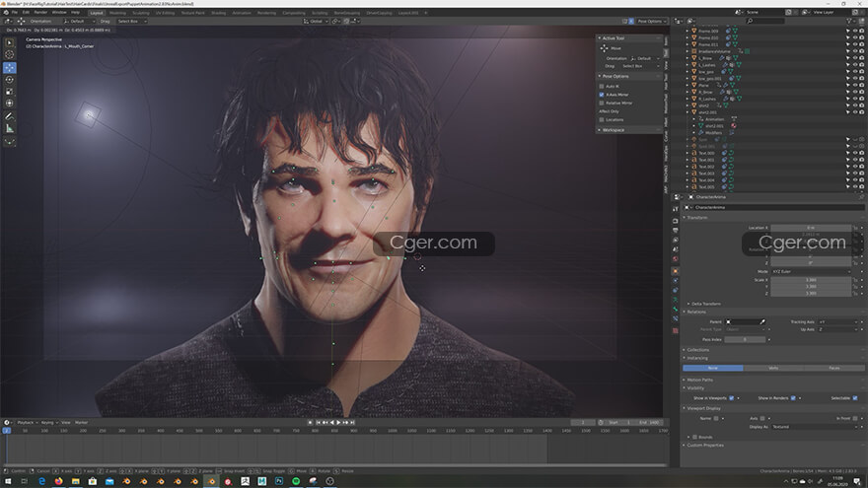
Task: Select the Measure tool in viewport toolbar
Action: pos(10,128)
